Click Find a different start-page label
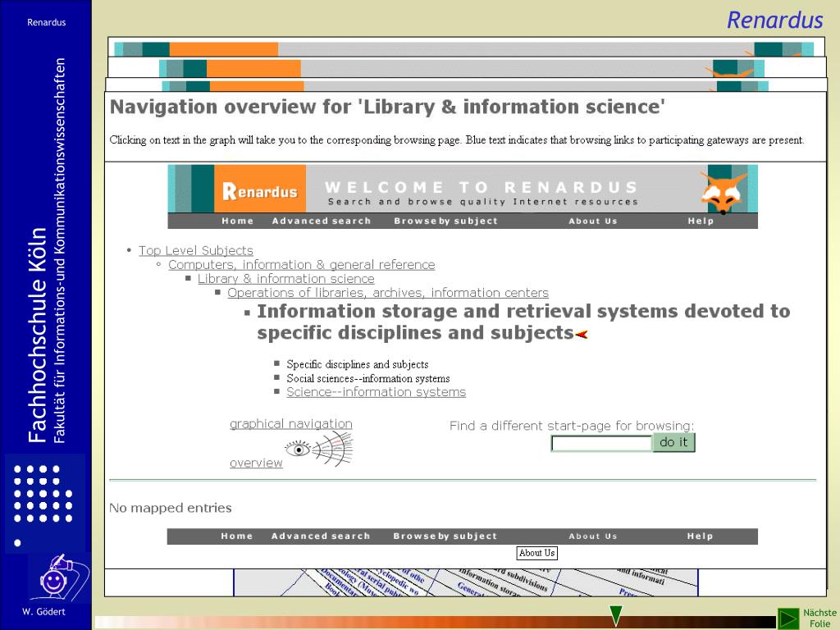The height and width of the screenshot is (630, 840). pyautogui.click(x=572, y=426)
